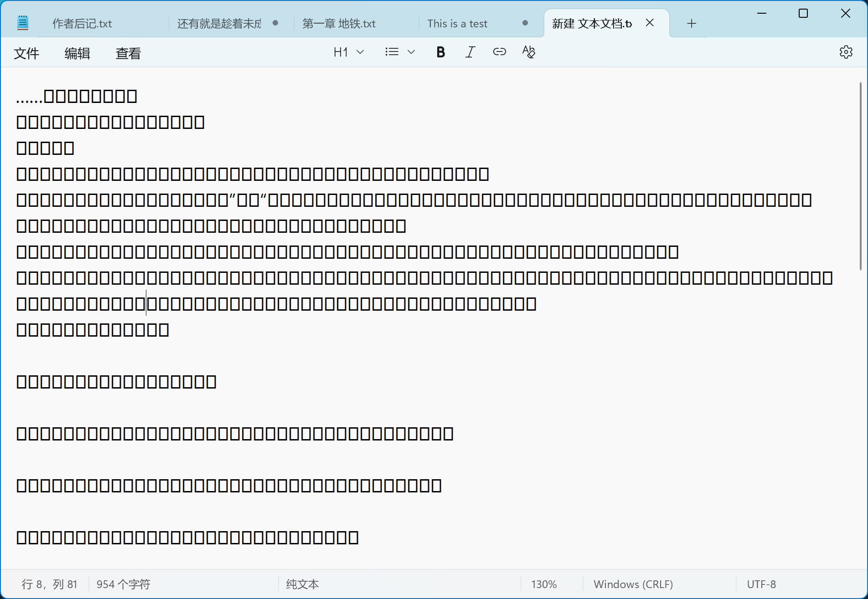Click the 纯文本 format indicator
This screenshot has width=868, height=599.
(302, 584)
